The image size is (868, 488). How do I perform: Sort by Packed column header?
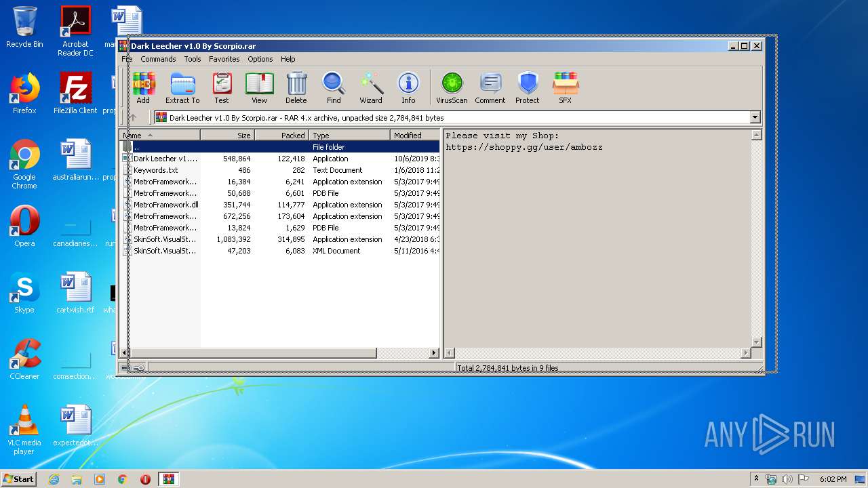pyautogui.click(x=281, y=136)
